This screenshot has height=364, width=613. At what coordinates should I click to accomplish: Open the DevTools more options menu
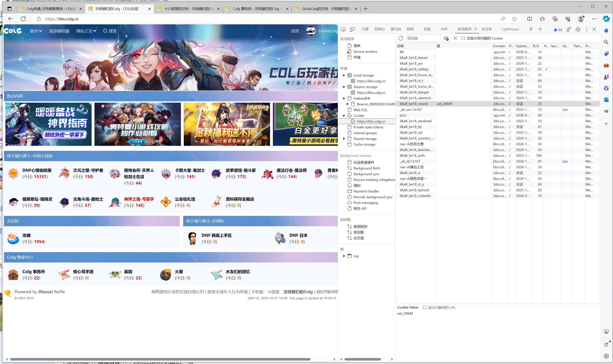(x=586, y=29)
